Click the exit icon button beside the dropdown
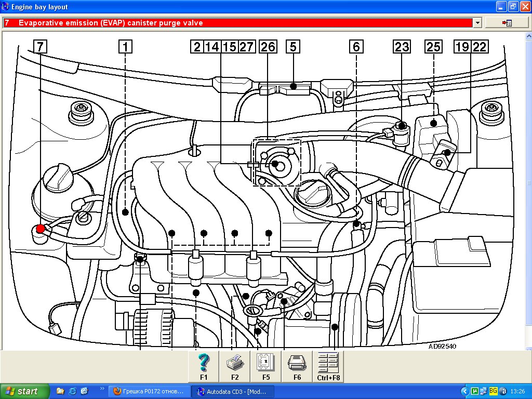Viewport: 532px width, 399px height. pyautogui.click(x=507, y=23)
